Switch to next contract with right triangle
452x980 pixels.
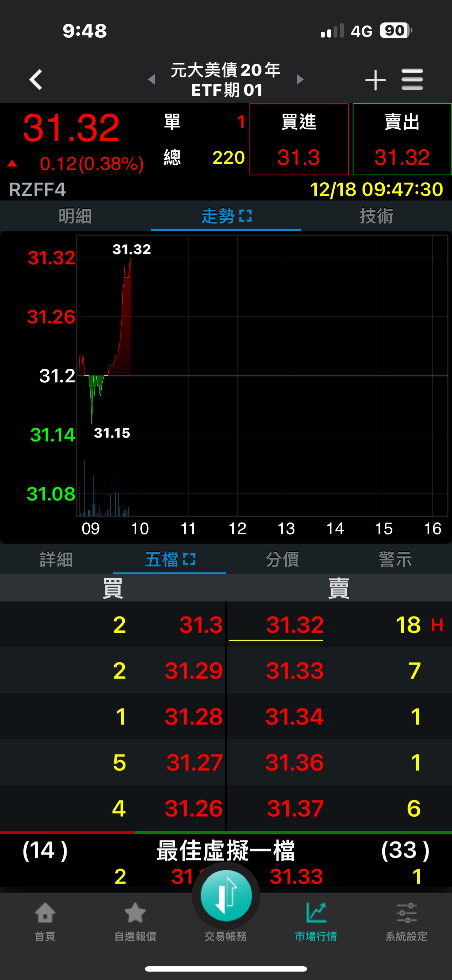pos(300,80)
